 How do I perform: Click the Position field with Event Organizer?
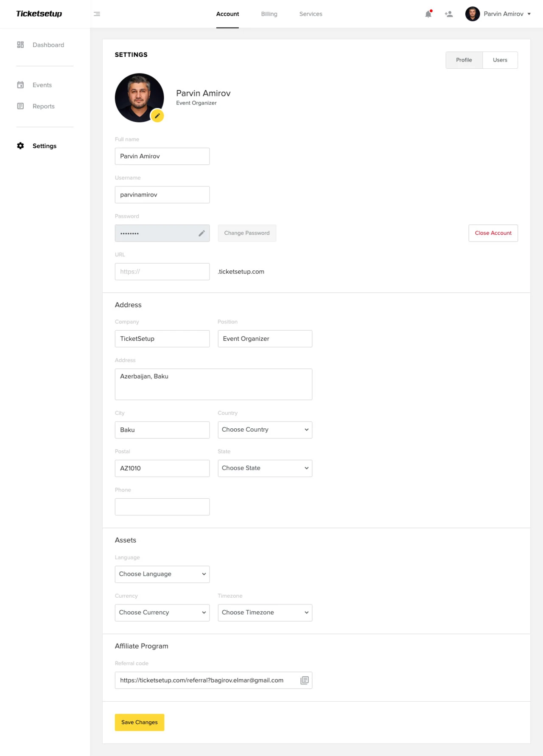(x=265, y=339)
